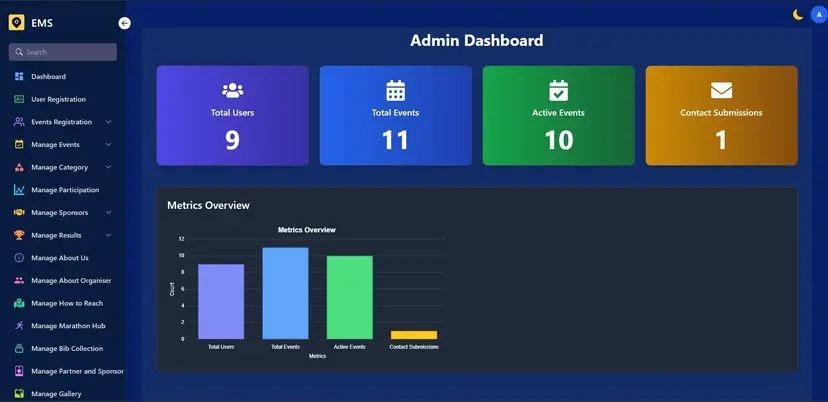Go to Manage Participation
Viewport: 828px width, 402px height.
[65, 190]
